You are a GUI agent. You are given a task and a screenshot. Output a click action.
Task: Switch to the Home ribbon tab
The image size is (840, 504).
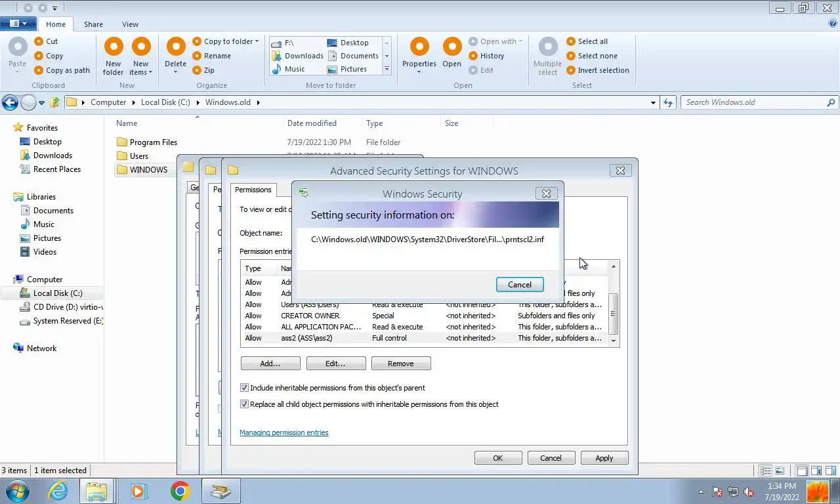pos(56,24)
